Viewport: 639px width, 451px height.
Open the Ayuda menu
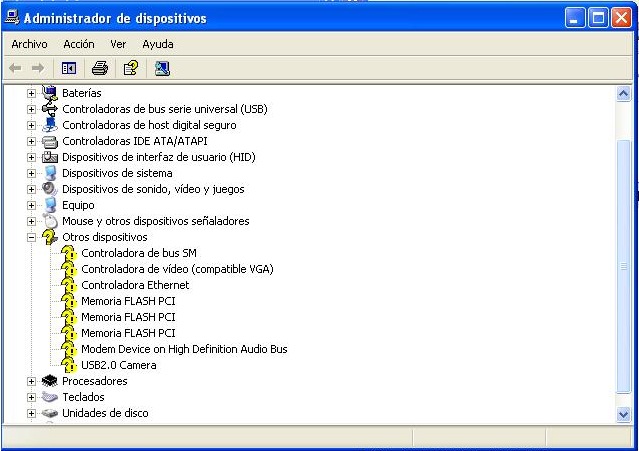click(158, 44)
